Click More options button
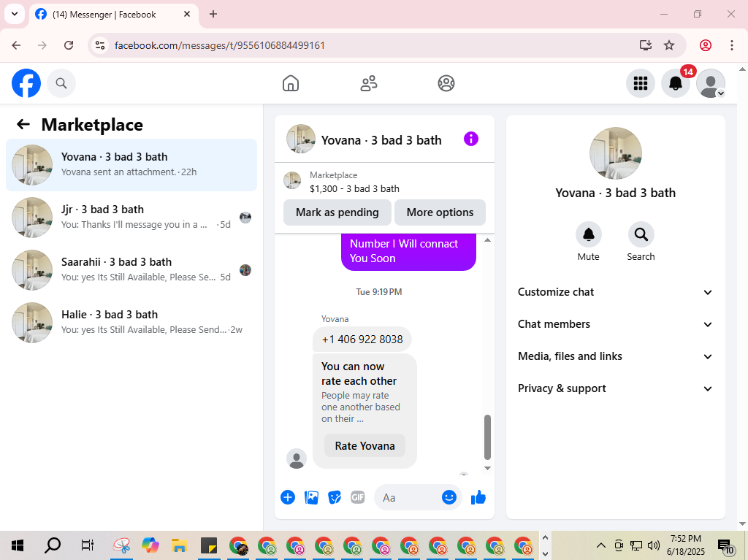Viewport: 748px width, 560px height. [440, 212]
